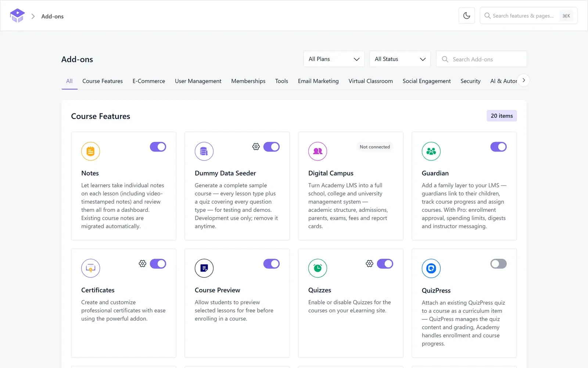Screen dimensions: 588x368
Task: Click the Guardian card title
Action: (x=435, y=173)
